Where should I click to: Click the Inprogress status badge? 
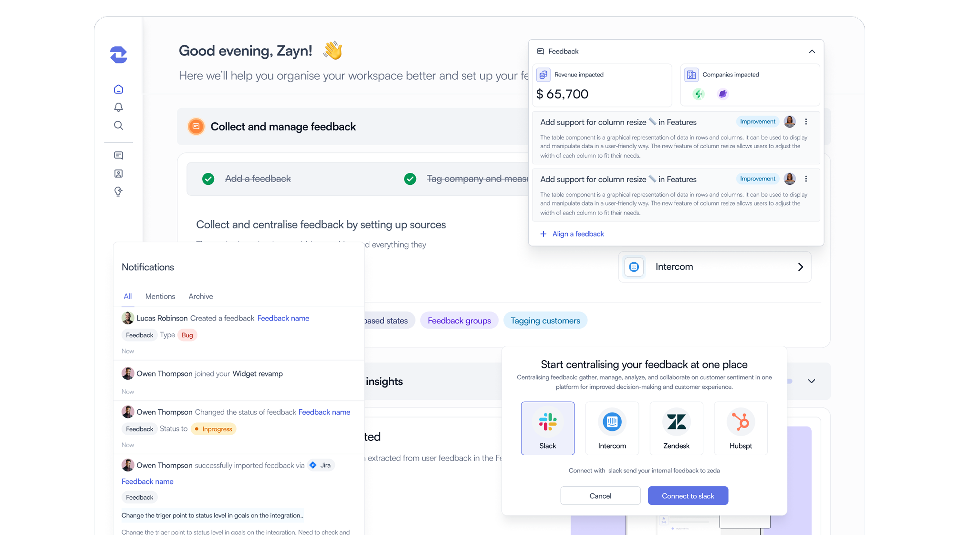(213, 429)
